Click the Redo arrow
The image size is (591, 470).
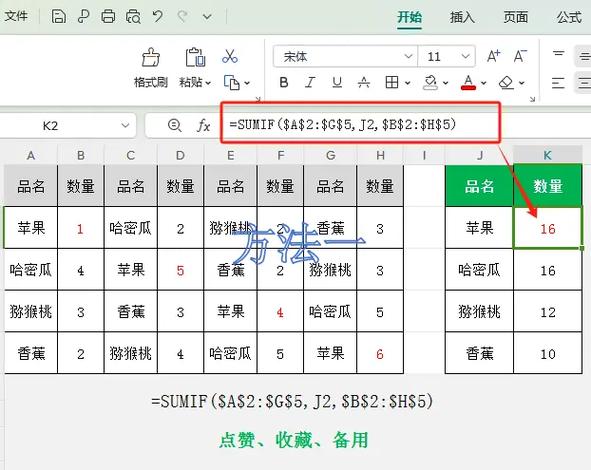point(183,16)
